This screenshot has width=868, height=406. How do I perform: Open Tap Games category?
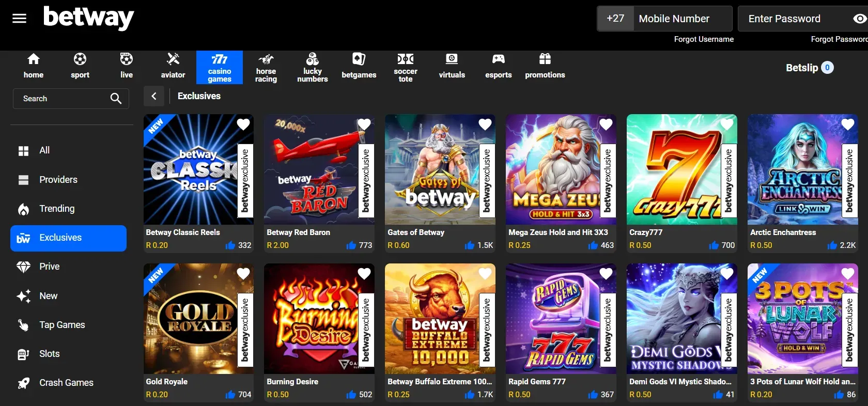point(68,325)
